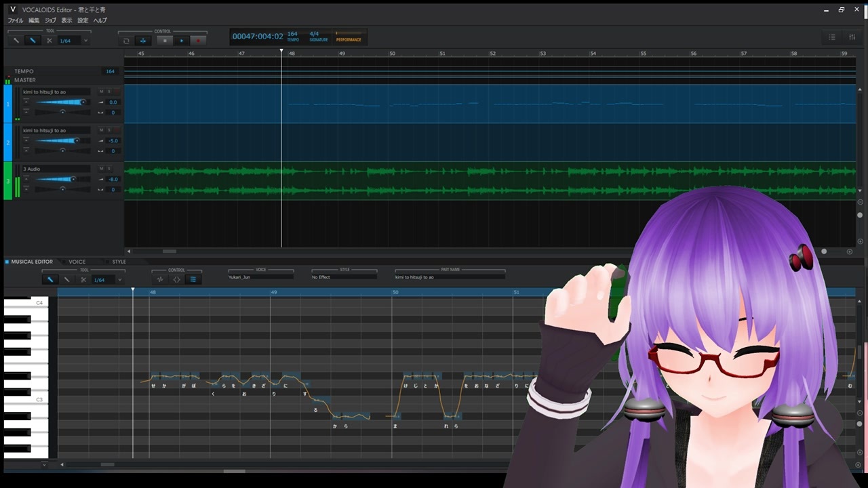Click the No Effect style field
This screenshot has height=488, width=868.
344,277
